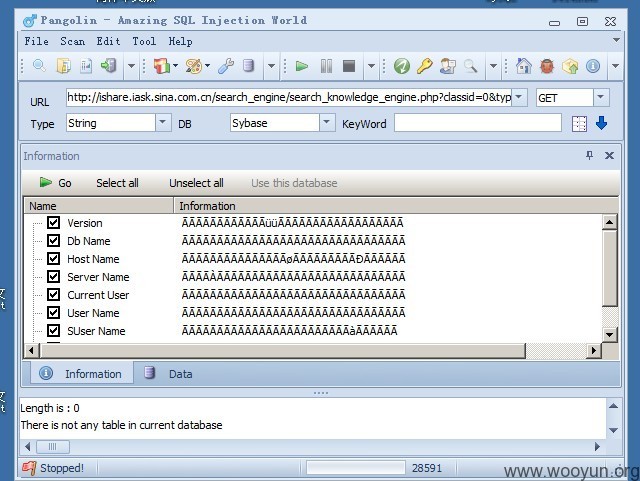Click the grid sheet icon beside KeyWord
This screenshot has width=640, height=481.
click(x=579, y=124)
